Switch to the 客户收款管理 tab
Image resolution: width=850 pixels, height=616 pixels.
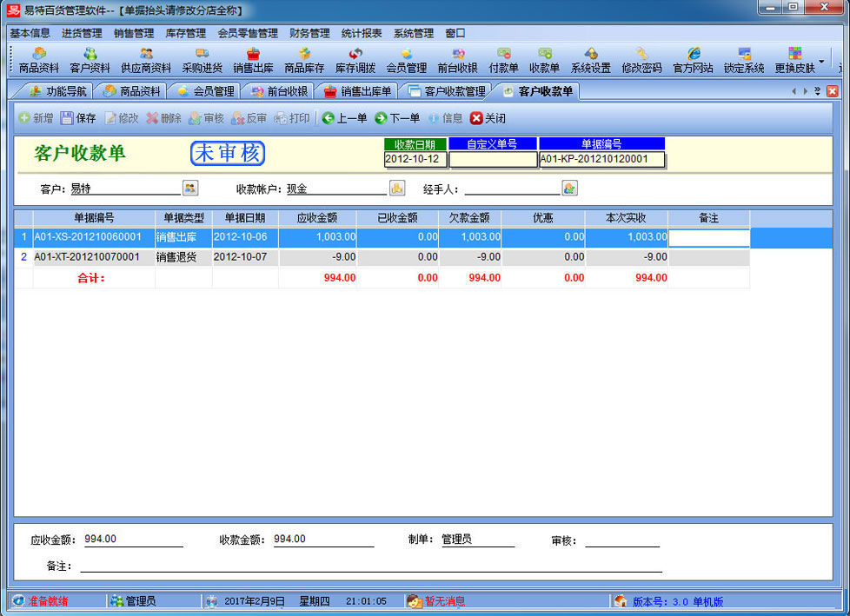[447, 91]
